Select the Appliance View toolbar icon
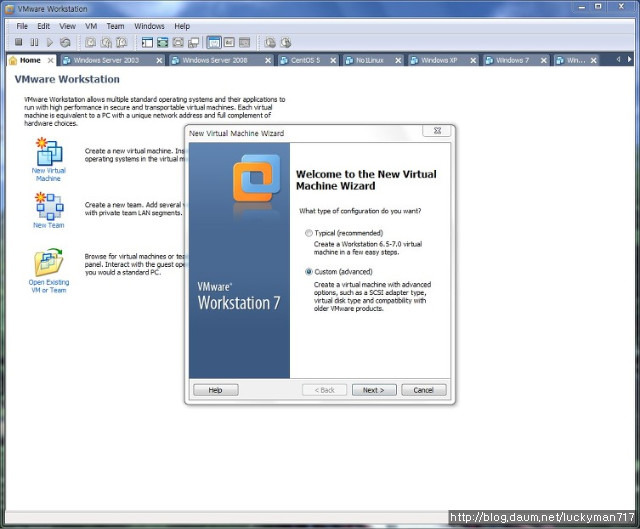Screen dimensions: 640x529 (229, 42)
